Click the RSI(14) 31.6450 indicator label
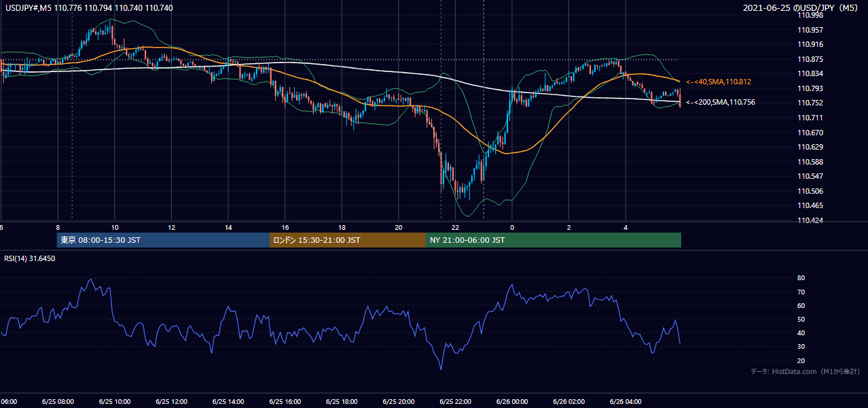Viewport: 868px width, 408px height. [30, 258]
